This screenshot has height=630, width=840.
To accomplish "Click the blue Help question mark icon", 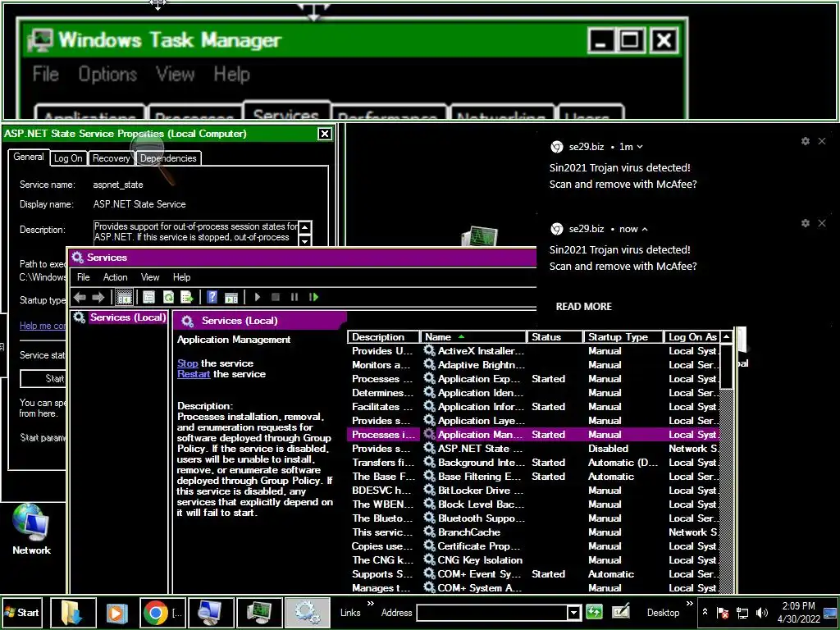I will pos(212,297).
